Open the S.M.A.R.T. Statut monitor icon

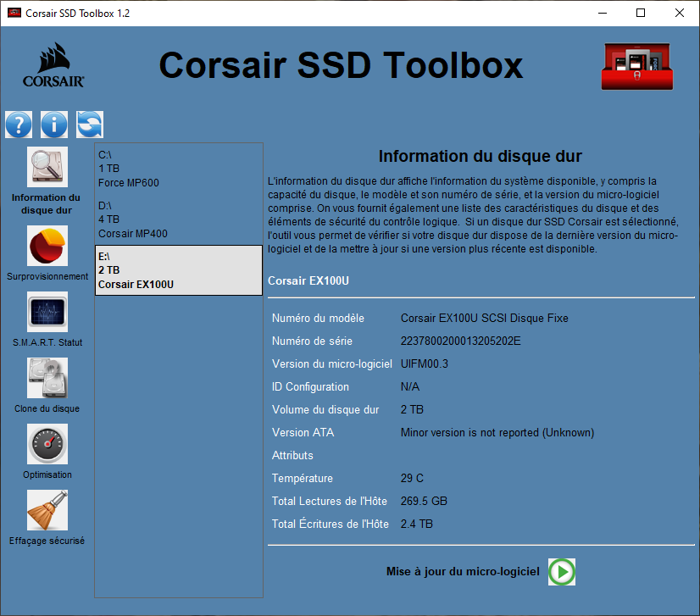(x=47, y=312)
